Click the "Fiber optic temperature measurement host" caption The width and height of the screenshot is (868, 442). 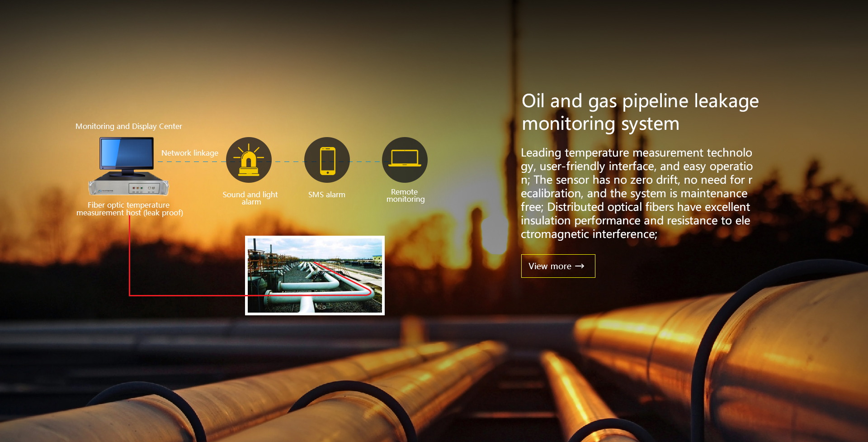click(129, 209)
